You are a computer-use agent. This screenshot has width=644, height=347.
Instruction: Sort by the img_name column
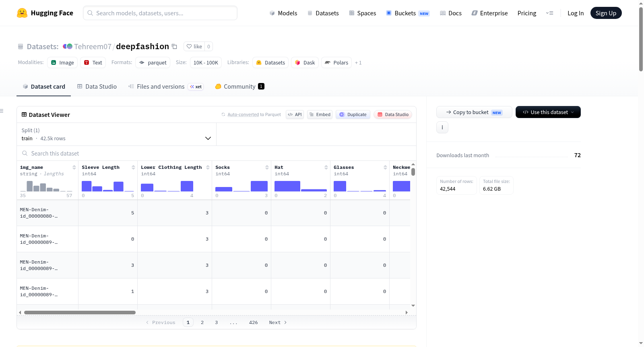(x=74, y=167)
